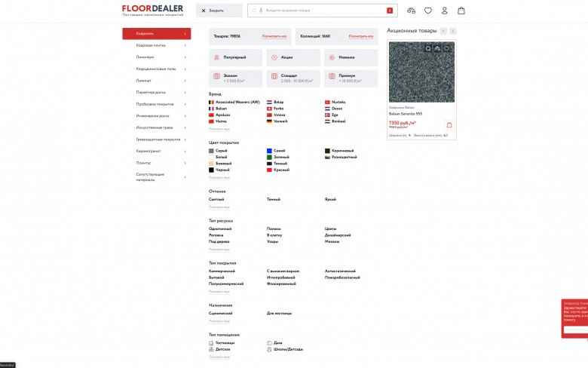The image size is (588, 368).
Task: Expand the Сопутствующие материалы submenu arrow
Action: click(x=185, y=177)
